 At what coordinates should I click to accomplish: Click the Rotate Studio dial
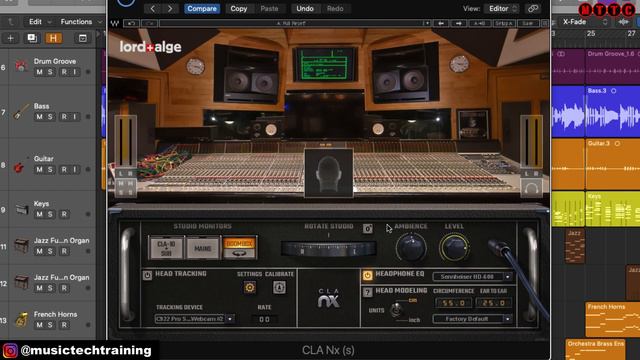pyautogui.click(x=329, y=249)
